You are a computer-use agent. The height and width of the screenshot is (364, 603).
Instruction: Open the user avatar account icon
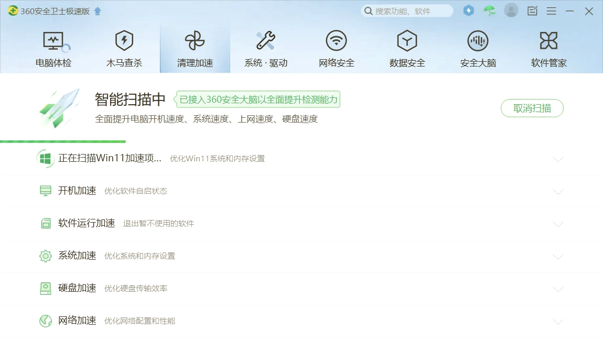[511, 11]
